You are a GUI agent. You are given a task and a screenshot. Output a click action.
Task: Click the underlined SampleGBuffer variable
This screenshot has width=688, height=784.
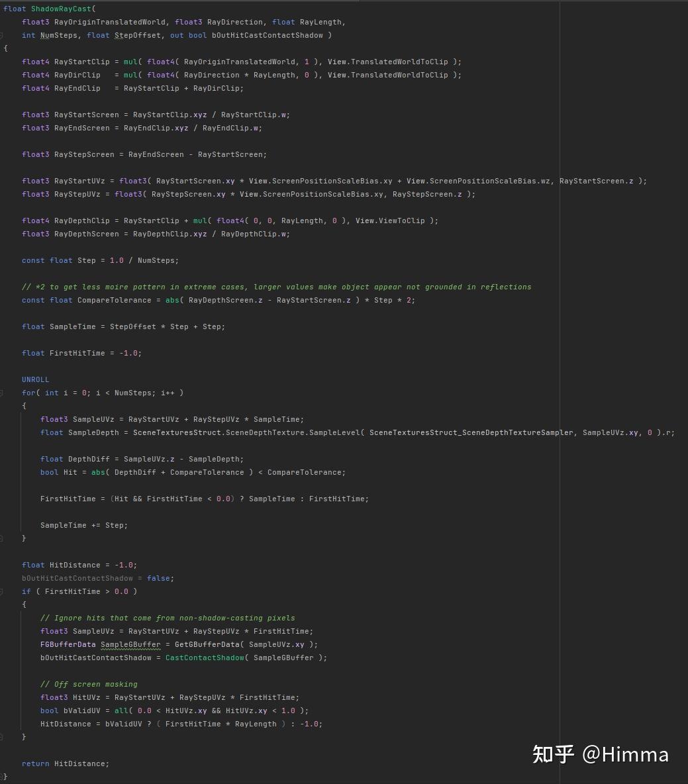(130, 644)
